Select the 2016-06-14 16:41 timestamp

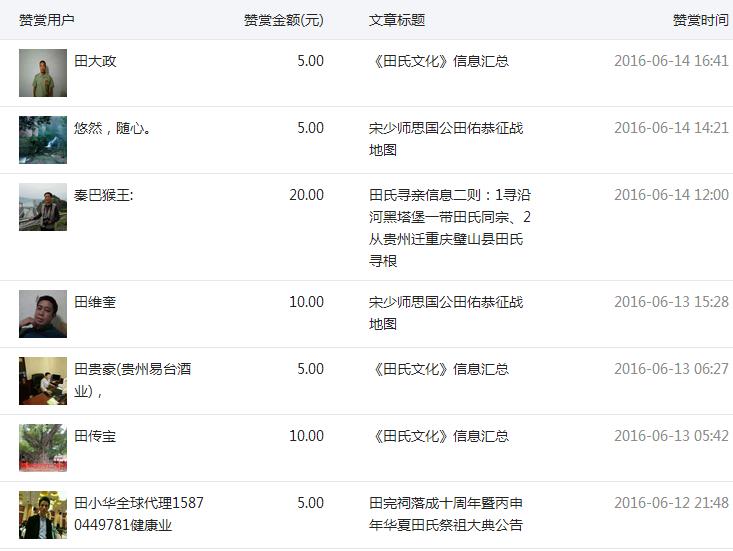click(x=671, y=61)
